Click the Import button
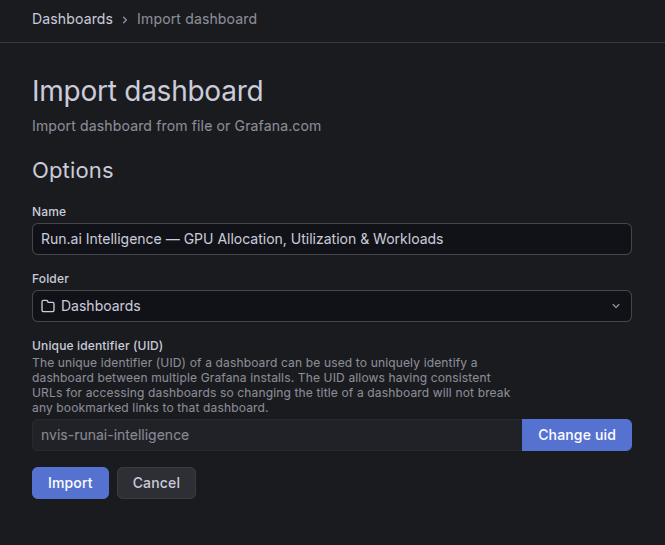This screenshot has height=545, width=665. pyautogui.click(x=70, y=483)
